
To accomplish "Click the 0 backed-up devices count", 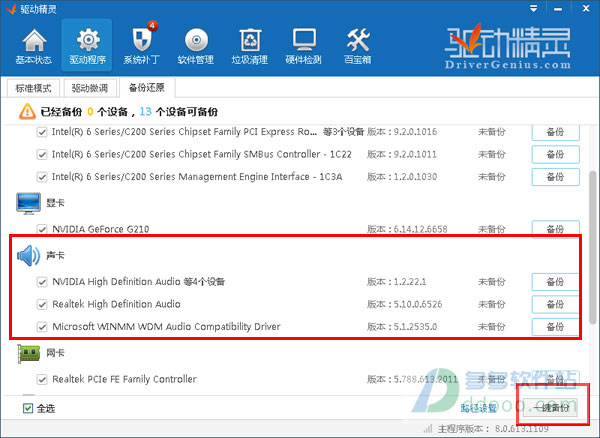I will pyautogui.click(x=90, y=112).
